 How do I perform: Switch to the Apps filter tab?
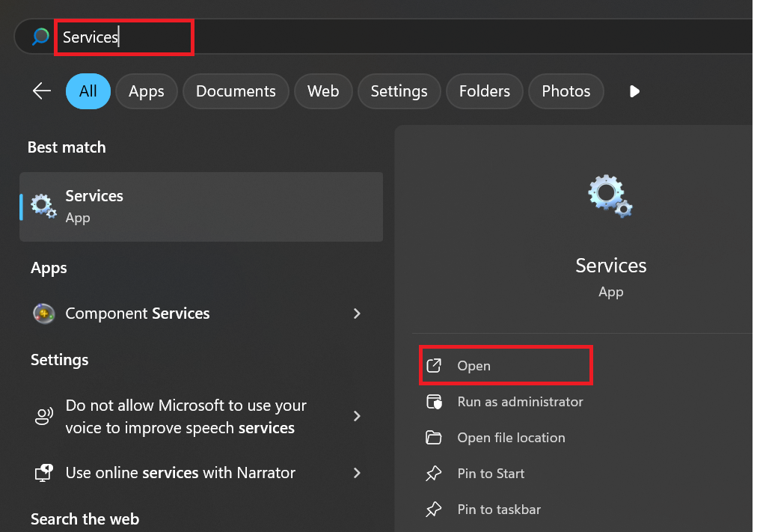tap(147, 91)
